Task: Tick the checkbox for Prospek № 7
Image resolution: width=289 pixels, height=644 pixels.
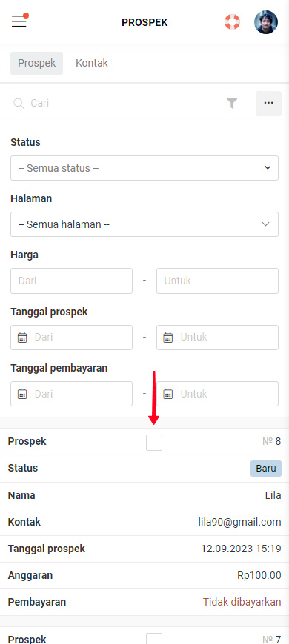Action: click(x=154, y=639)
